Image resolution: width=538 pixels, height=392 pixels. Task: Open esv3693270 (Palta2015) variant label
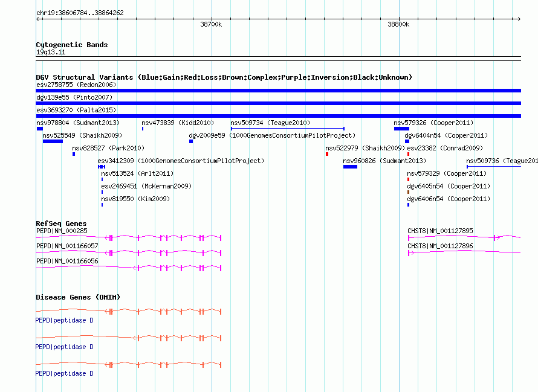click(76, 110)
